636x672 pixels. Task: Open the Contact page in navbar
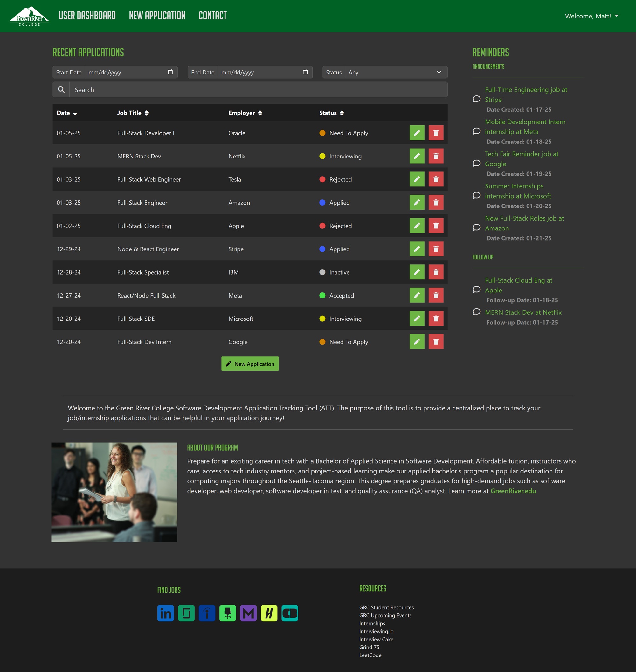click(x=212, y=16)
